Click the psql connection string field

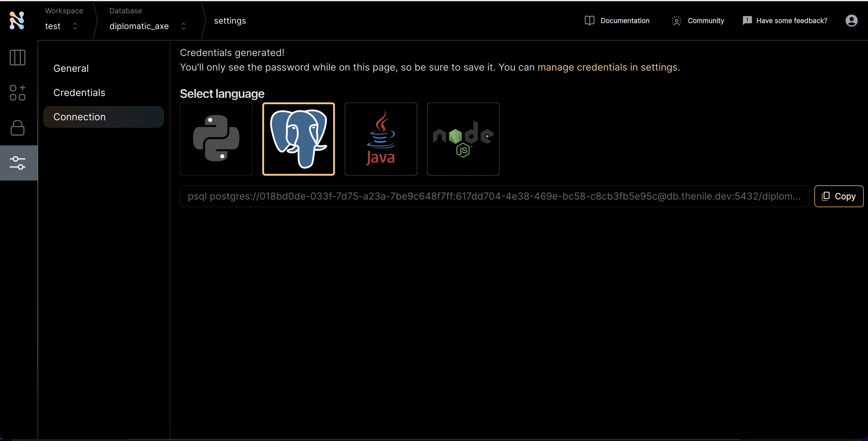(494, 196)
